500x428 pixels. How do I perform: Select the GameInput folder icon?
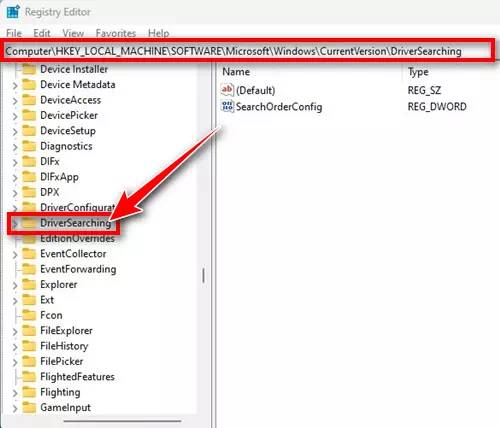click(29, 407)
